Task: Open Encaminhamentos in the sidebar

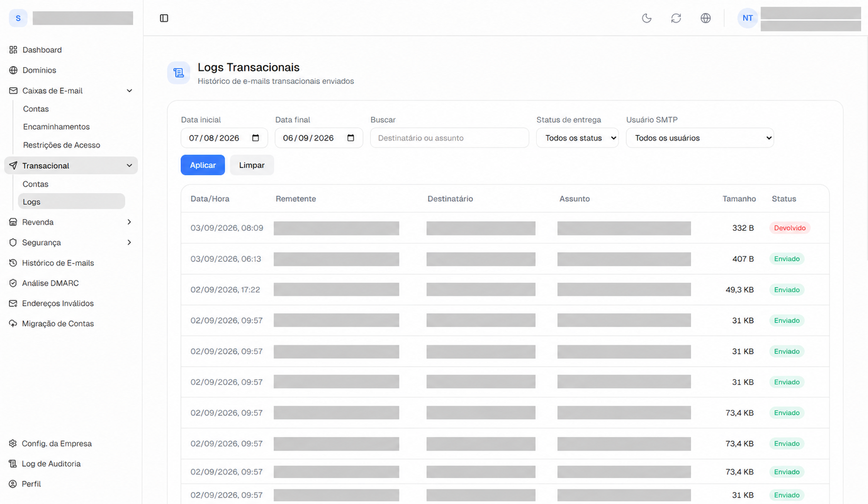Action: click(x=56, y=127)
